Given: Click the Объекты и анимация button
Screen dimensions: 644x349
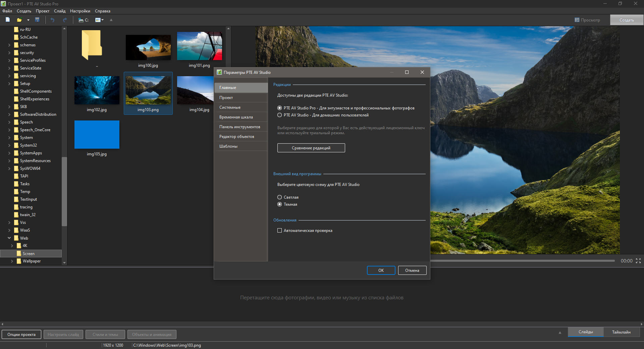Looking at the screenshot, I should pyautogui.click(x=152, y=335).
